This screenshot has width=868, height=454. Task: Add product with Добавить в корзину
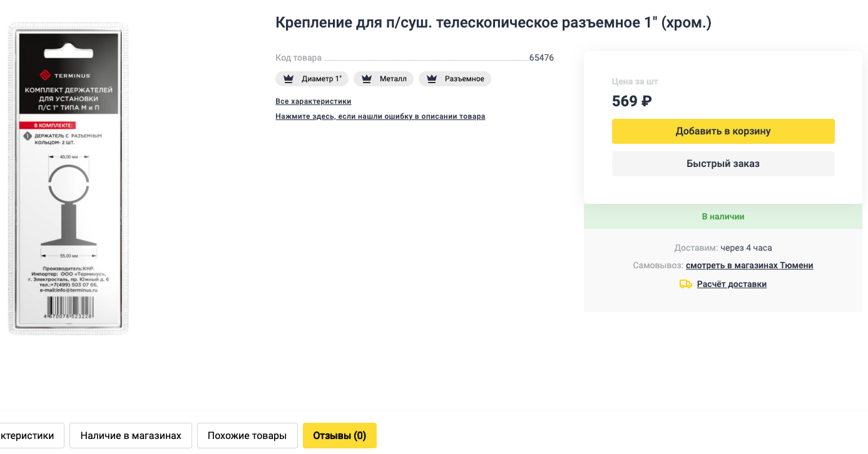723,131
